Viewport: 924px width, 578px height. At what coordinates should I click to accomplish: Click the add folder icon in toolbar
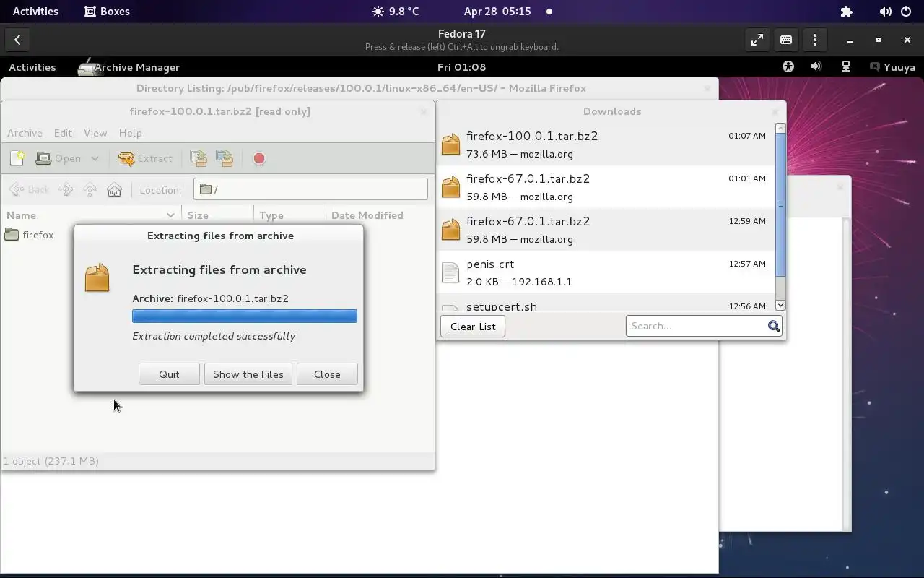click(x=225, y=158)
